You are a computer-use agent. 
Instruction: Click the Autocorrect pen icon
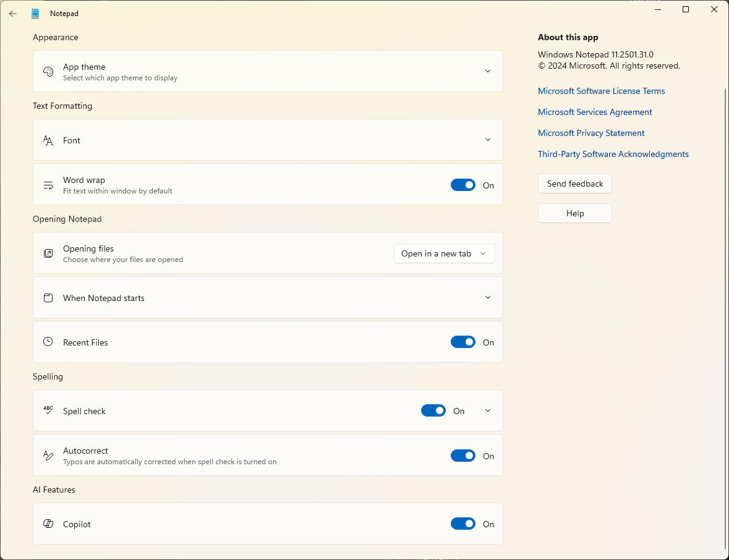[48, 456]
